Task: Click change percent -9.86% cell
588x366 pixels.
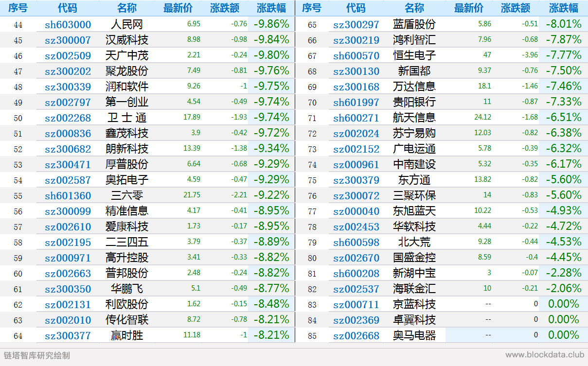Action: point(271,24)
